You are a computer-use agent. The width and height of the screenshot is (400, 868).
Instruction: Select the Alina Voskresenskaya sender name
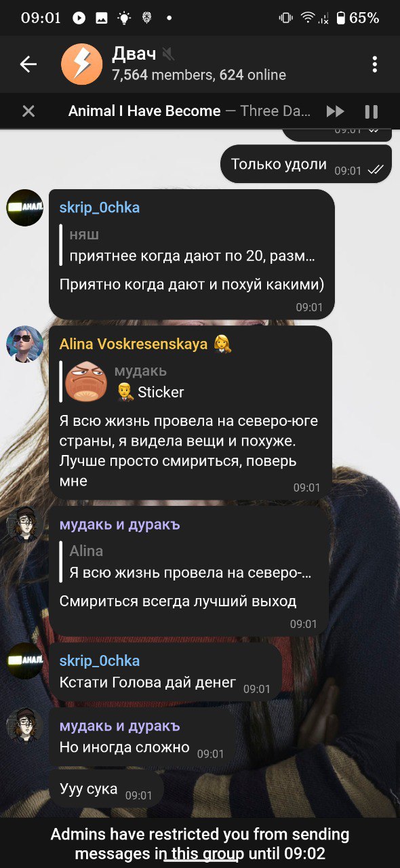click(134, 344)
